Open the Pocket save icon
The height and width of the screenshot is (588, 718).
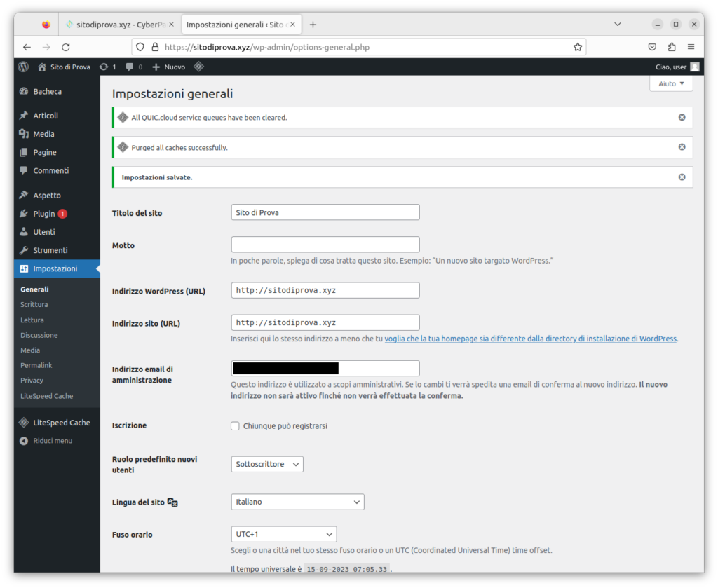pos(653,47)
